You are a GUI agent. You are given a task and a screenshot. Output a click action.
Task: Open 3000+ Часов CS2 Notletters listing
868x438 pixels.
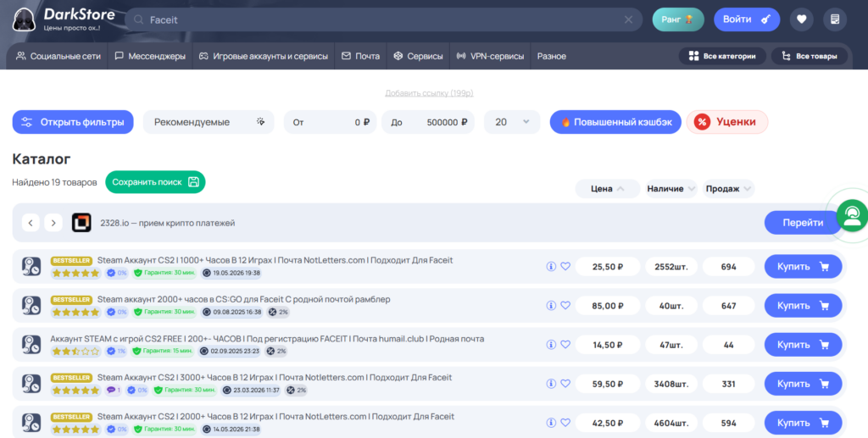tap(275, 377)
